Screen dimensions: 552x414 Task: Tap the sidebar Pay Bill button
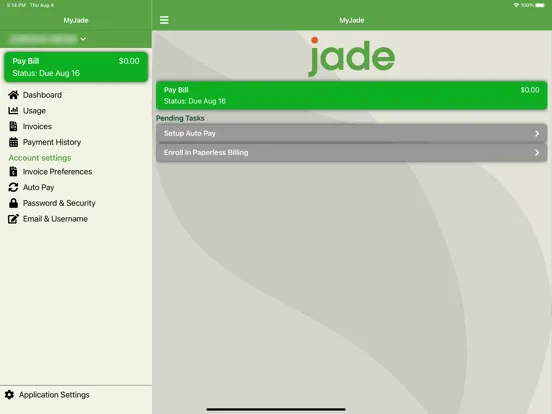click(x=76, y=67)
